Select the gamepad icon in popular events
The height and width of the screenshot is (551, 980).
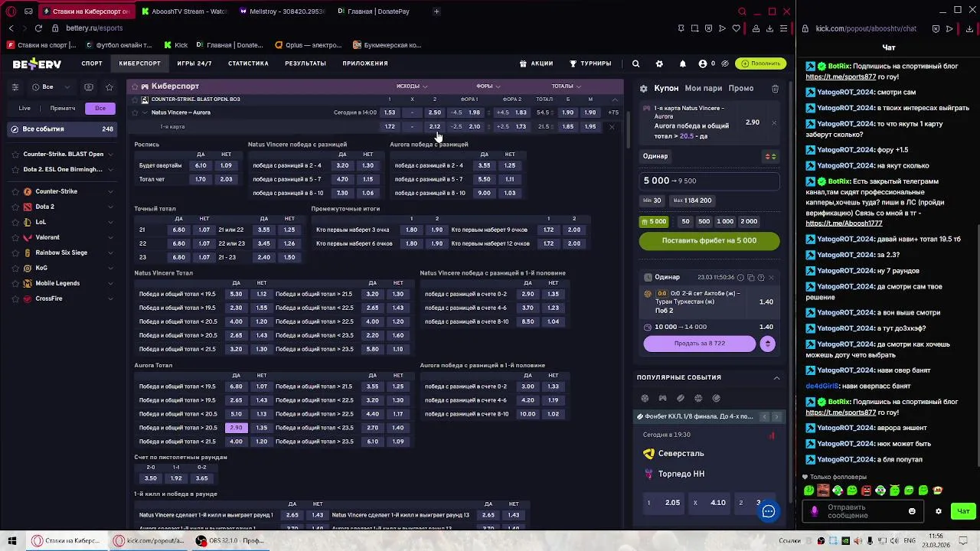click(662, 398)
